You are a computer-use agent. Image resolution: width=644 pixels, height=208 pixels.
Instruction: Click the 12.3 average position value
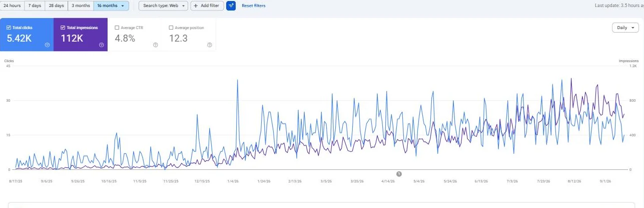178,38
